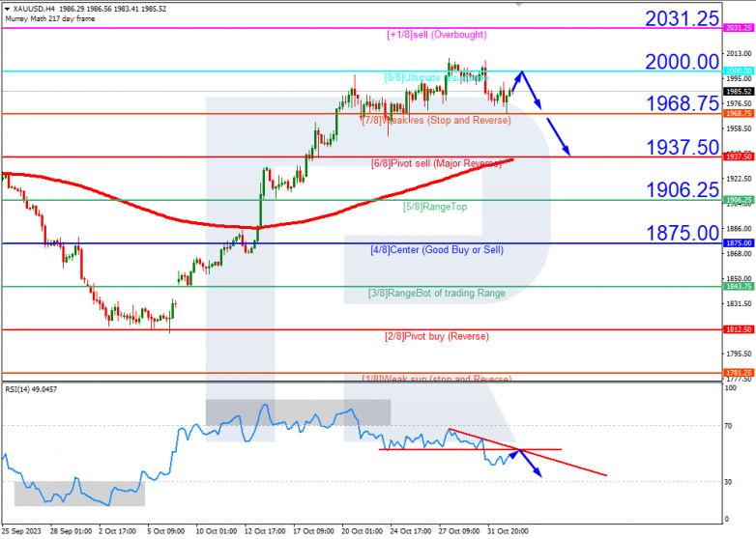
Task: Click the RSI scale value 100
Action: [731, 387]
